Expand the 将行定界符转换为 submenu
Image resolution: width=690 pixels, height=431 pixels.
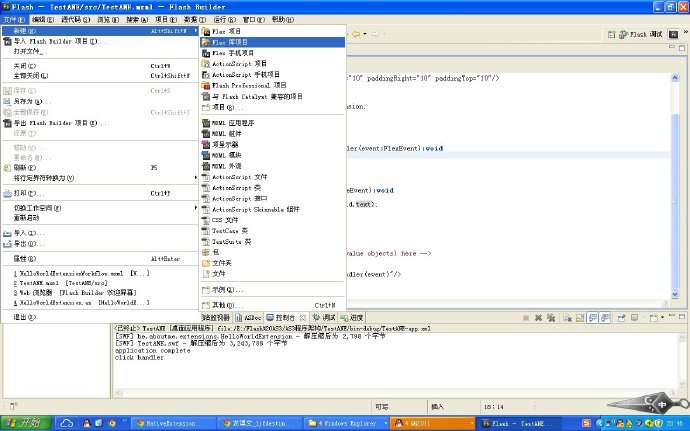click(196, 177)
